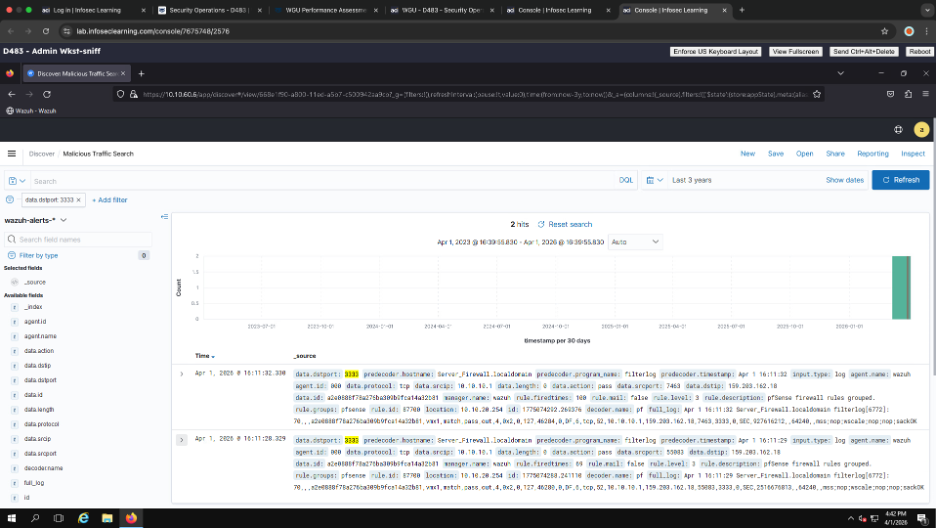Screen dimensions: 936x528
Task: Show hidden system tray icons chevron
Action: click(851, 518)
